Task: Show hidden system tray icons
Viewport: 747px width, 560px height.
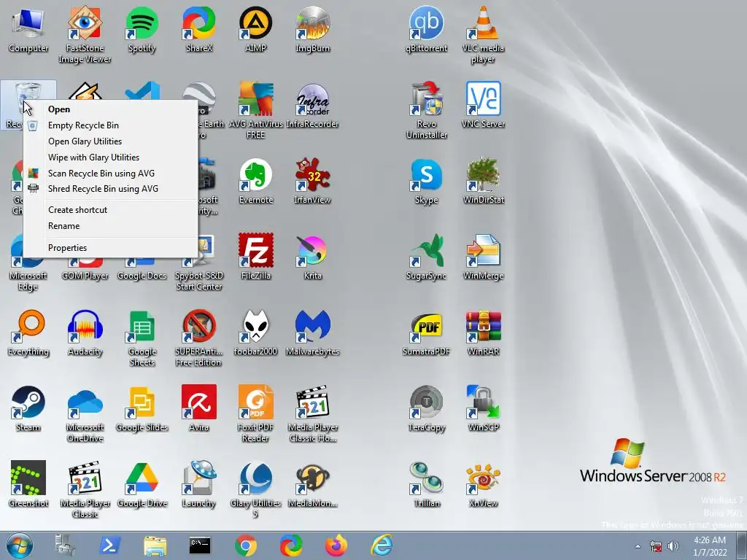Action: coord(638,546)
